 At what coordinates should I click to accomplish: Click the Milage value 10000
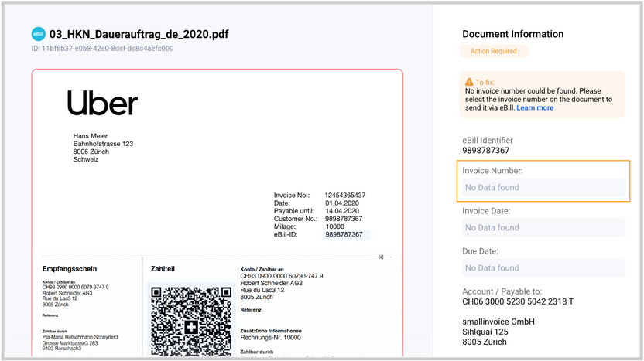pyautogui.click(x=334, y=226)
